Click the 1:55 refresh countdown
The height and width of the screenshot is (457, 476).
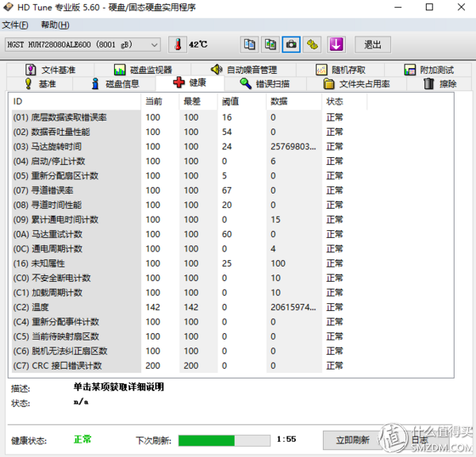point(286,439)
